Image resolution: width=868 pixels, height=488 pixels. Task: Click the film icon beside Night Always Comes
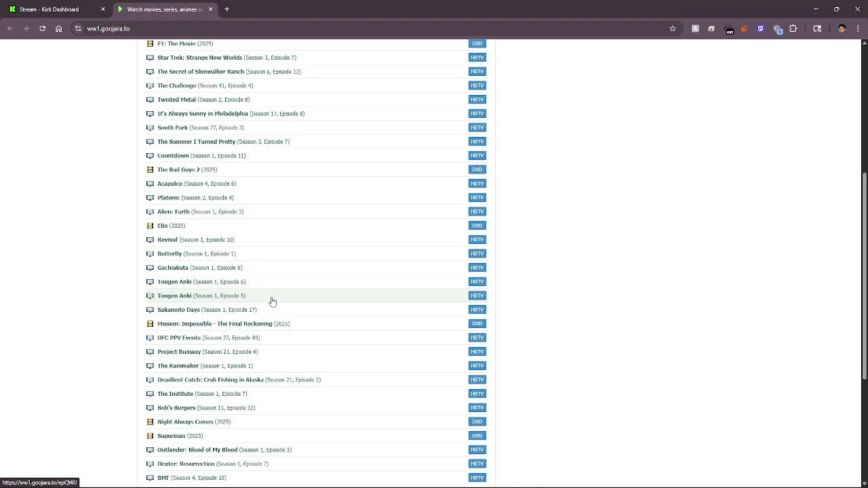tap(150, 422)
